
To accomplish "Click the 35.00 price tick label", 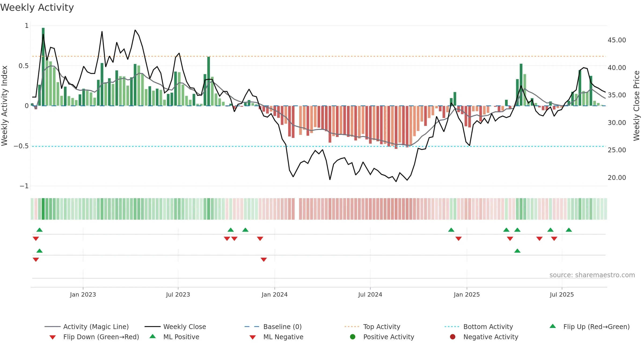I will click(x=617, y=95).
